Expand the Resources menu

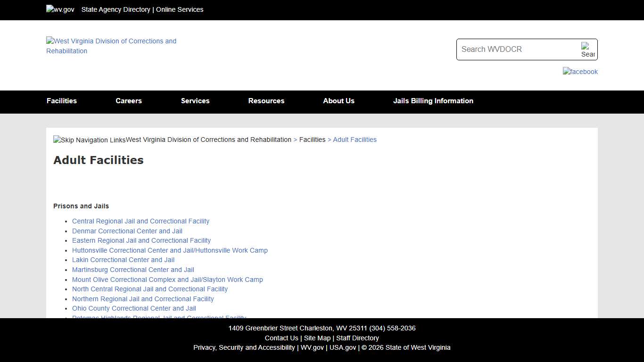(x=266, y=101)
